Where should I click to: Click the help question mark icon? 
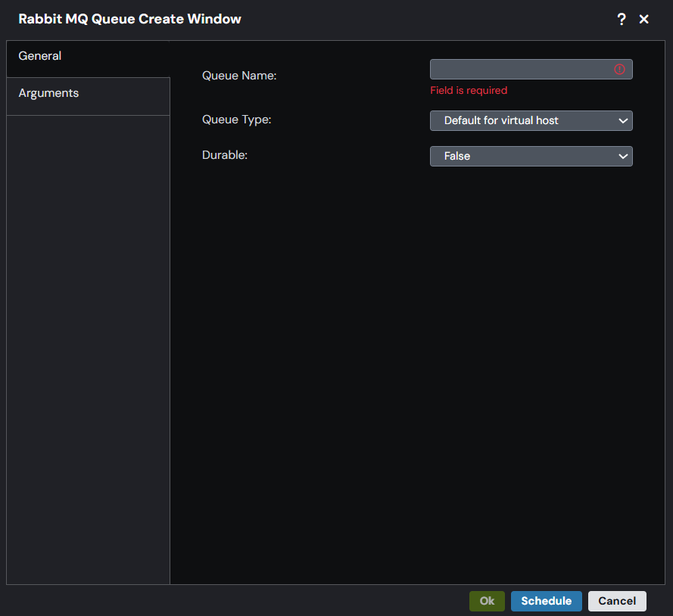click(x=622, y=20)
